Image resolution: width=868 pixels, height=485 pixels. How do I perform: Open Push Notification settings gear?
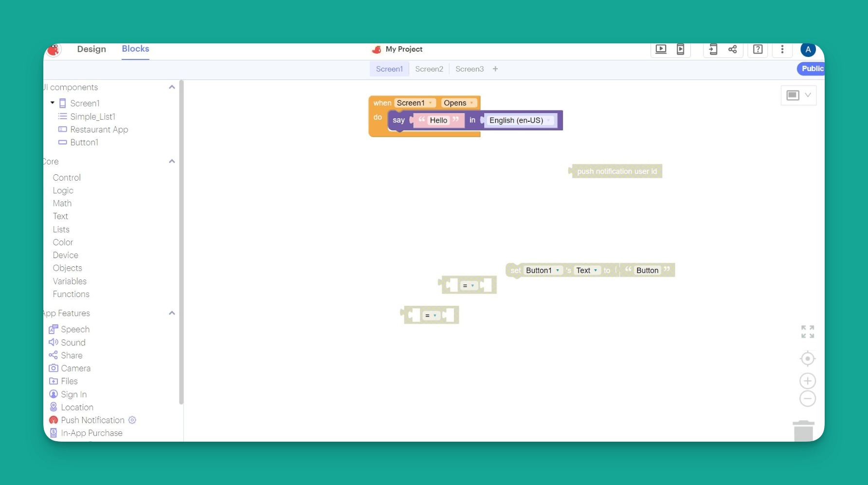(132, 420)
